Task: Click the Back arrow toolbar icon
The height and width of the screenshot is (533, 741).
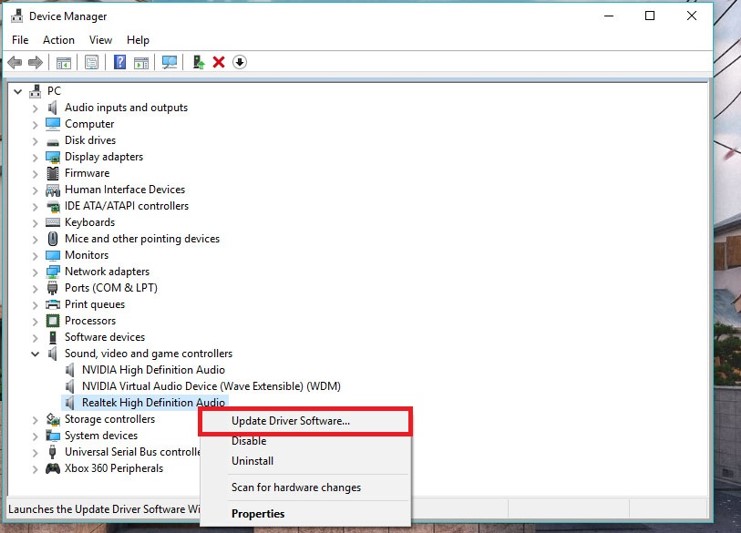Action: pos(15,62)
